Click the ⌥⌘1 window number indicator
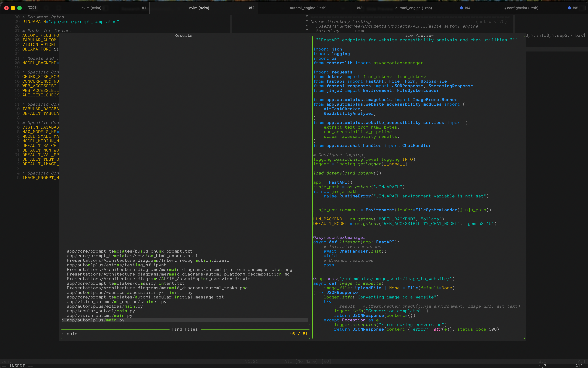Image resolution: width=588 pixels, height=368 pixels. pyautogui.click(x=32, y=8)
